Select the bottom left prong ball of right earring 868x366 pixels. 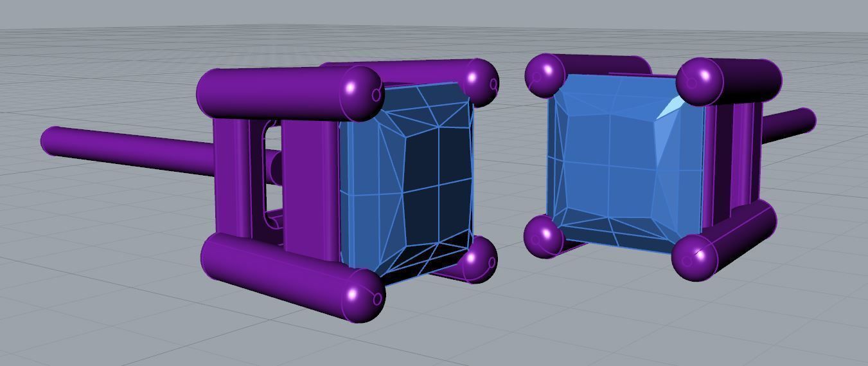[544, 236]
